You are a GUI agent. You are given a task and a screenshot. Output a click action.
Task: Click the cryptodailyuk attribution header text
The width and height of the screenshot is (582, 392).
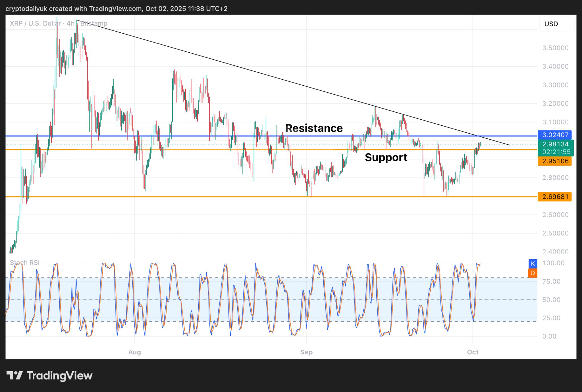117,9
